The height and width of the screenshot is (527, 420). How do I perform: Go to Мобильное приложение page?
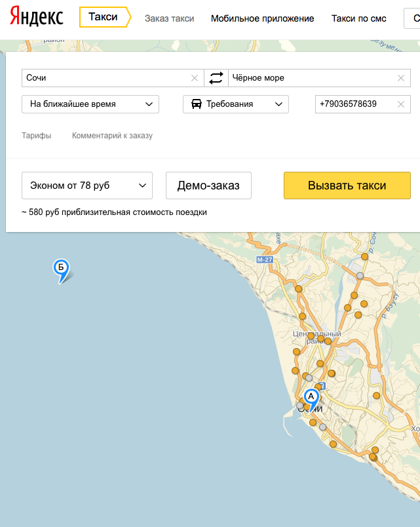pyautogui.click(x=262, y=18)
